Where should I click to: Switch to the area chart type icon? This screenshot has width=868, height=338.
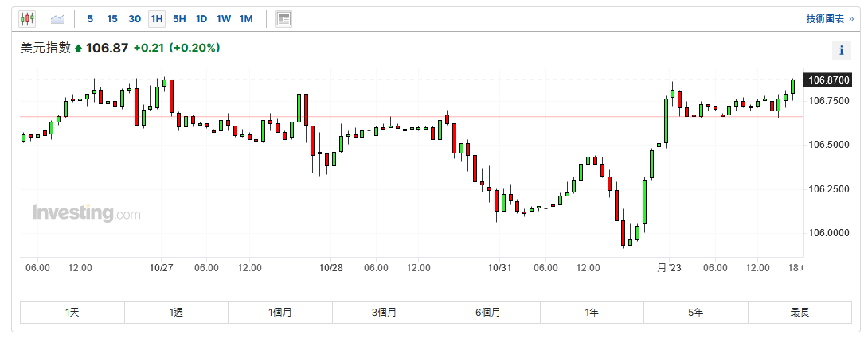pos(57,18)
